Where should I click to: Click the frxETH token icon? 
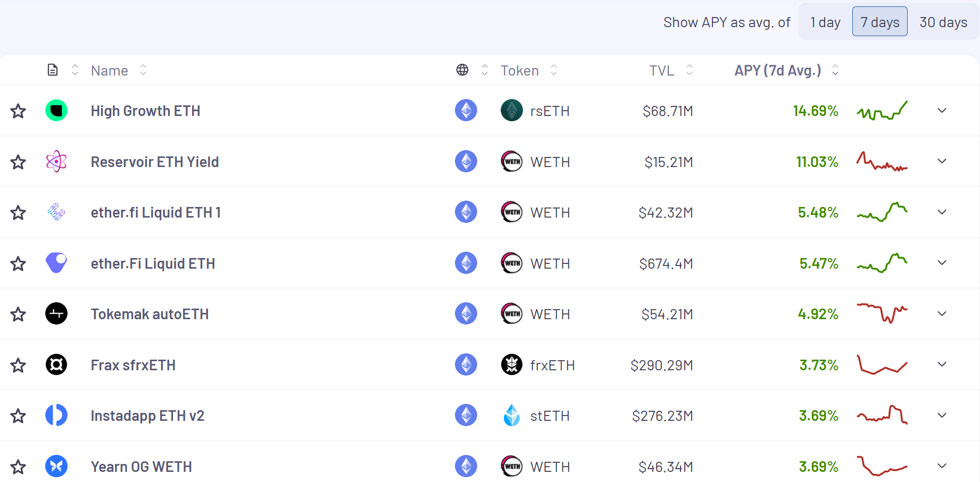pos(512,365)
